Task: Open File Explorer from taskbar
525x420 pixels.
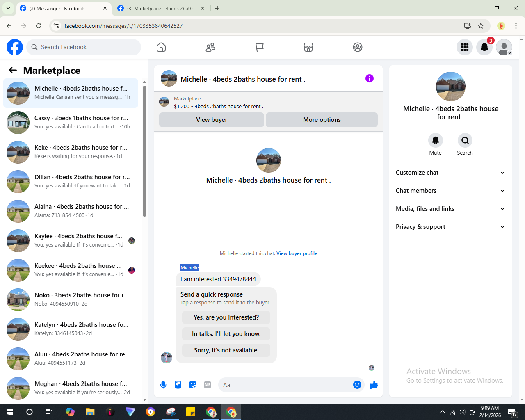Action: [90, 412]
